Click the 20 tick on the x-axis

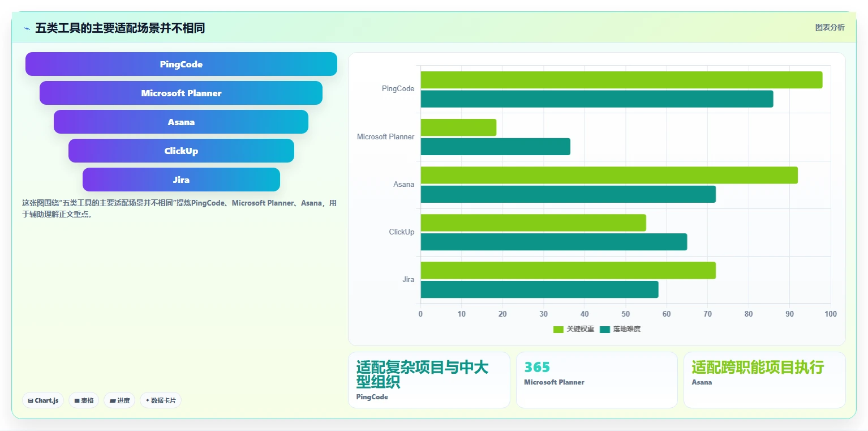[502, 314]
